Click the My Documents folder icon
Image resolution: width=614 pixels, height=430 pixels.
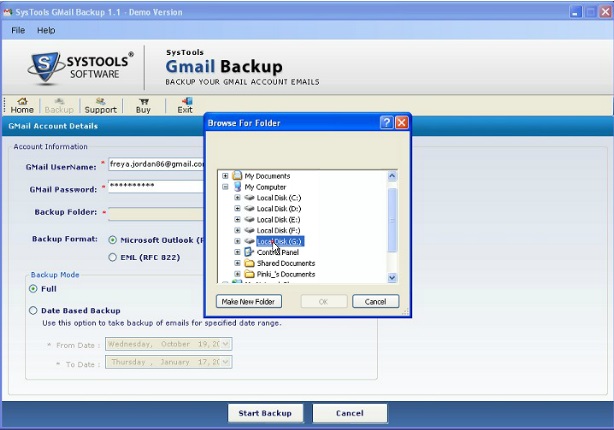coord(237,175)
